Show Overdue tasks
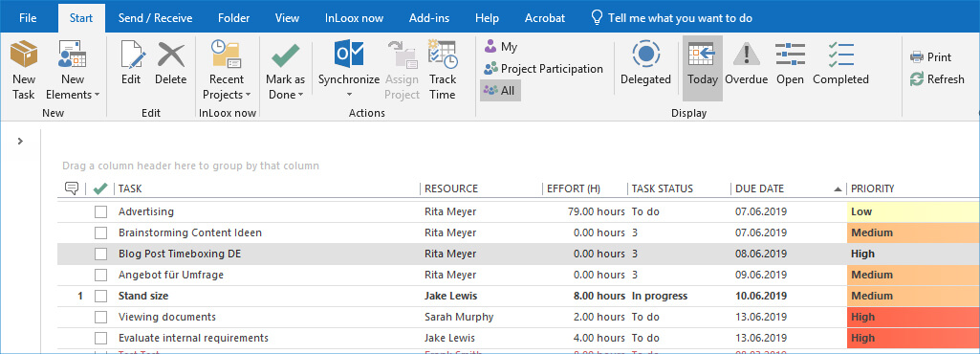This screenshot has width=980, height=354. point(747,62)
